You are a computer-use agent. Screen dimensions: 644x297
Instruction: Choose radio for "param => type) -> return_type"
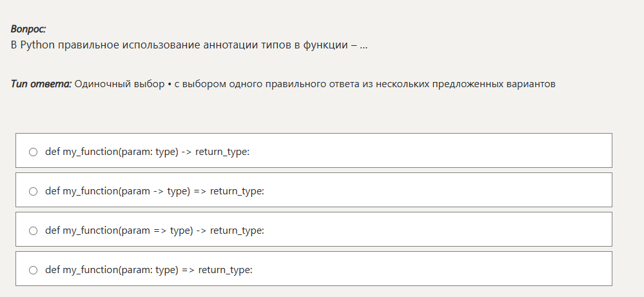[x=33, y=230]
